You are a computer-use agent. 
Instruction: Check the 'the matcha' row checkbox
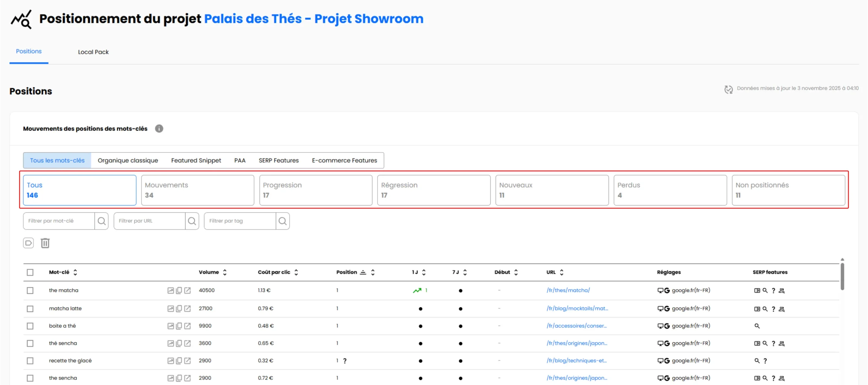(x=30, y=290)
